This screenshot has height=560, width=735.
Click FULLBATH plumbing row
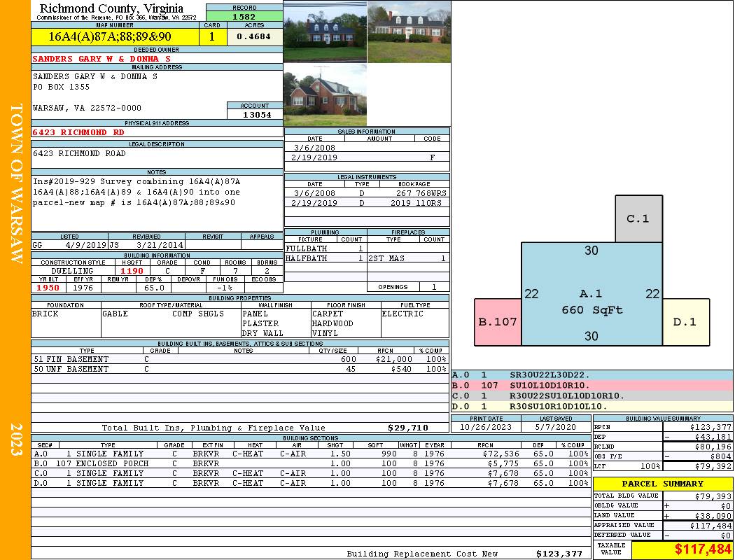(x=325, y=248)
